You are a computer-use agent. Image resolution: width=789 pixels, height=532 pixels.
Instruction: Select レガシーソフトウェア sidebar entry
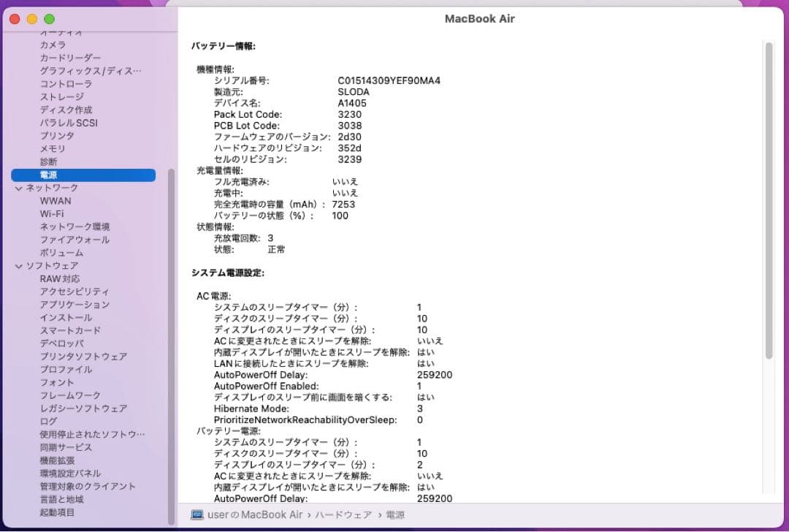click(x=83, y=408)
